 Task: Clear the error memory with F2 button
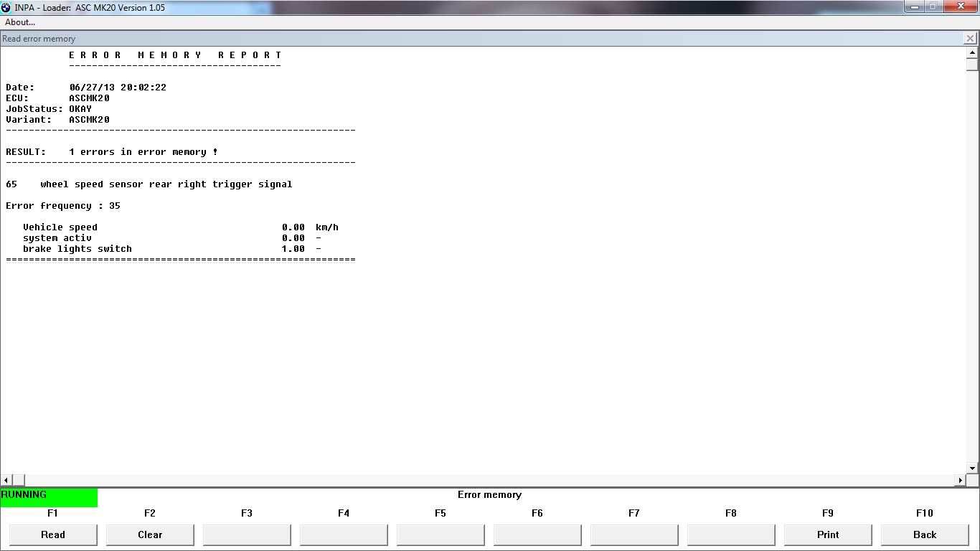tap(150, 534)
